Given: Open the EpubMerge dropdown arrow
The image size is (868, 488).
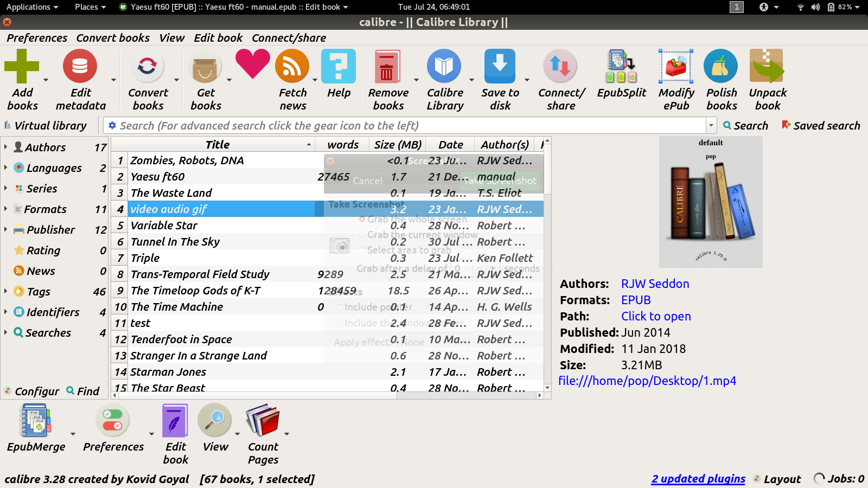Looking at the screenshot, I should click(x=73, y=434).
